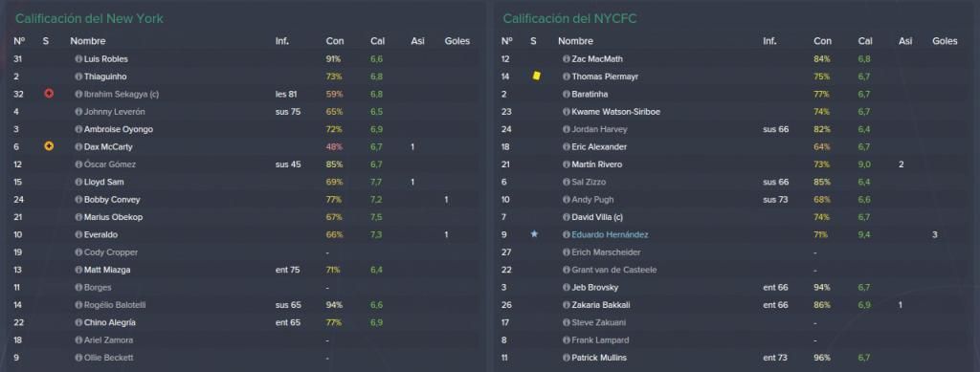
Task: Sort NYCFC table by Goles column
Action: point(945,41)
